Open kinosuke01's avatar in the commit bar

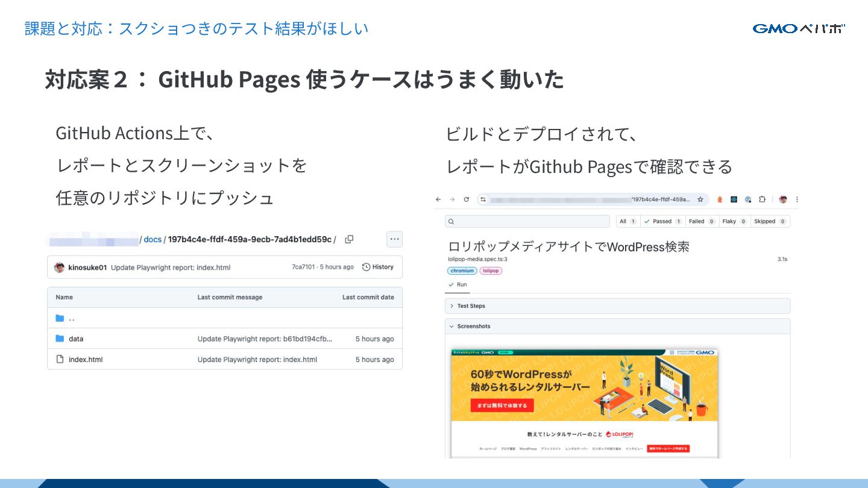59,267
